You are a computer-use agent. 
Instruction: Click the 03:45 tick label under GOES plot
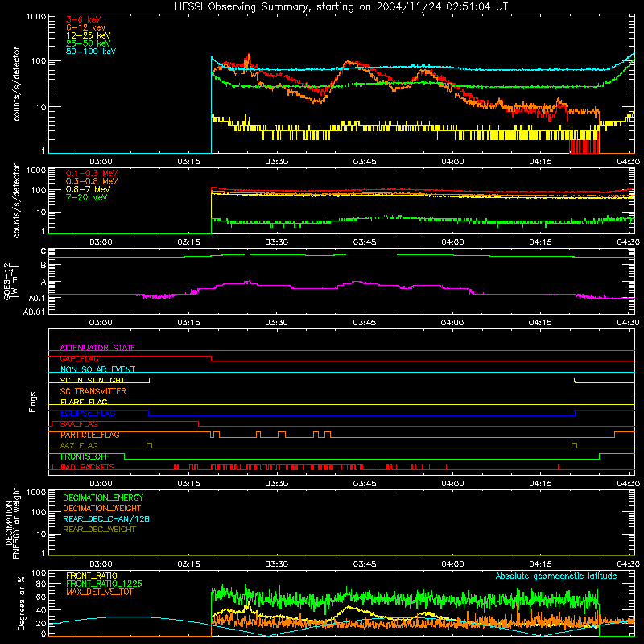(365, 323)
